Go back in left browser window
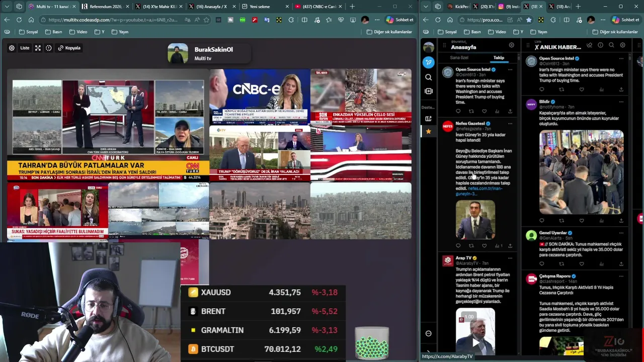The width and height of the screenshot is (644, 362). [7, 20]
